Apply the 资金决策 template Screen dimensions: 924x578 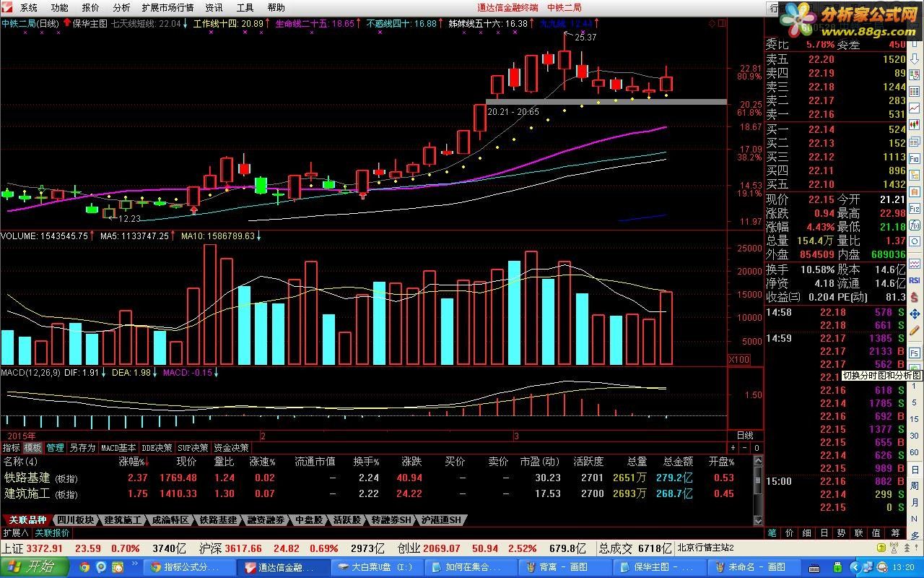point(231,448)
